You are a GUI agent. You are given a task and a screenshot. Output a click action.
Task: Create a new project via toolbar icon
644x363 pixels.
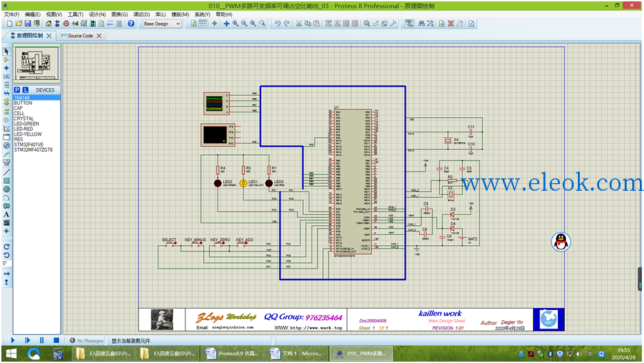pos(10,24)
